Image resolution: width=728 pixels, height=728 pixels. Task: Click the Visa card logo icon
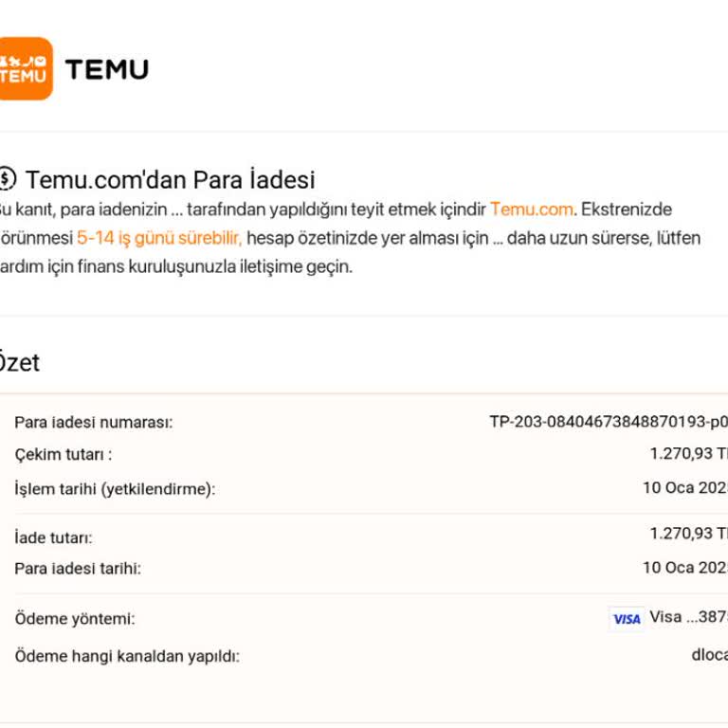tap(626, 618)
